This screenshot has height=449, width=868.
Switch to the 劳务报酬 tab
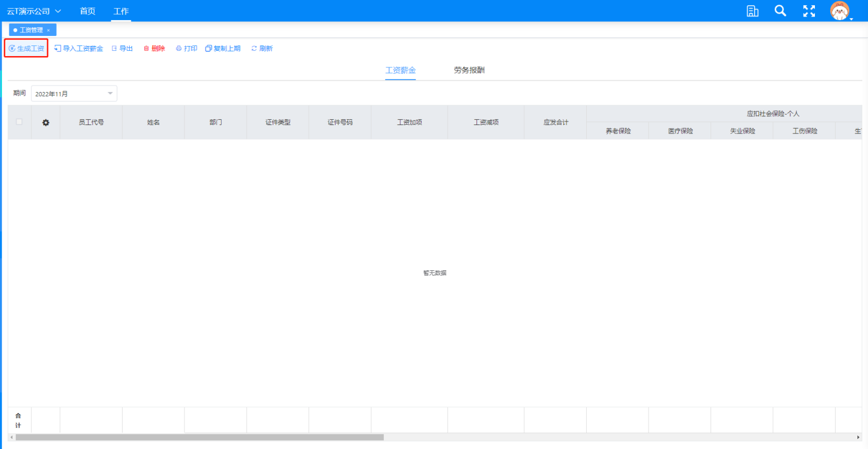(469, 70)
